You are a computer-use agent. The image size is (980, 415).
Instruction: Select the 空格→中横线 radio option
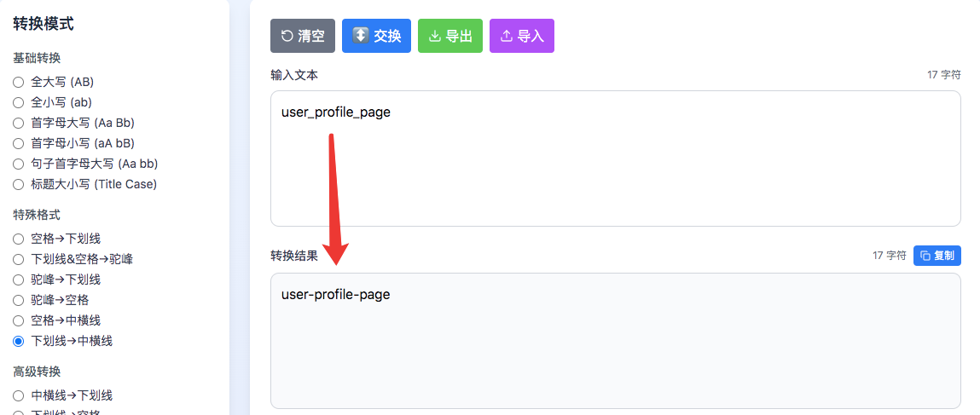coord(18,320)
